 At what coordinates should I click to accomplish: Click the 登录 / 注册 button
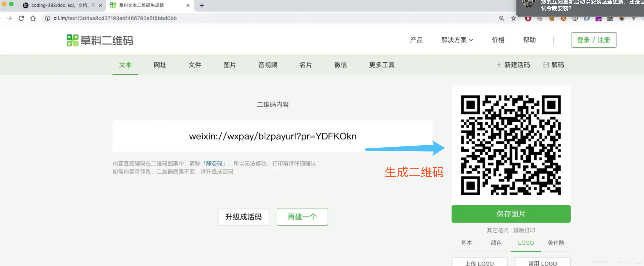click(594, 40)
